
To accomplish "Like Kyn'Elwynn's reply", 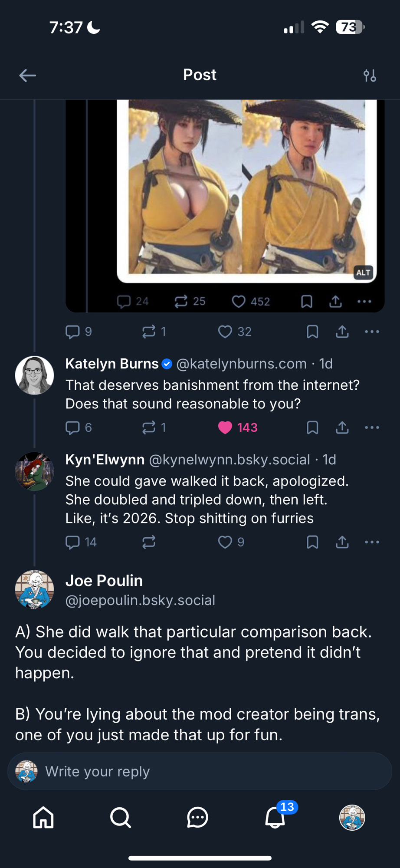I will click(225, 542).
